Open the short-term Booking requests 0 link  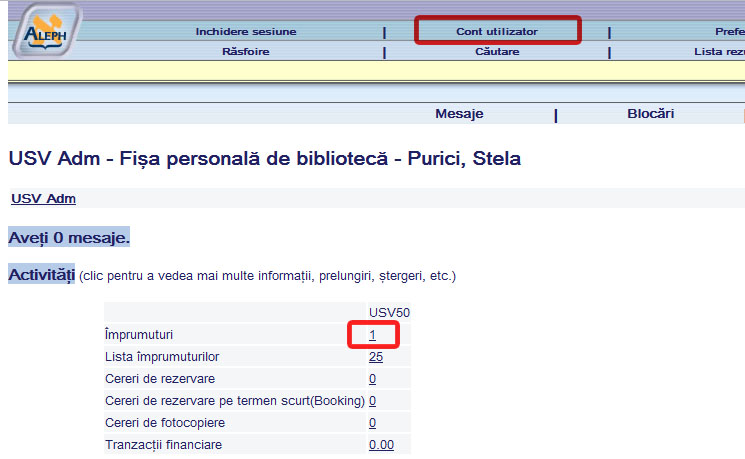372,401
